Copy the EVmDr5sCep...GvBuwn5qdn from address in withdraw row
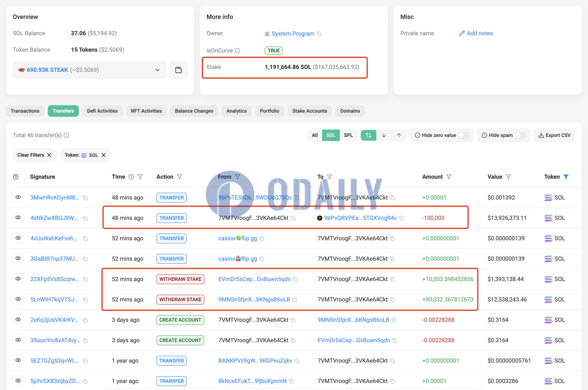588x390 pixels. [x=295, y=279]
